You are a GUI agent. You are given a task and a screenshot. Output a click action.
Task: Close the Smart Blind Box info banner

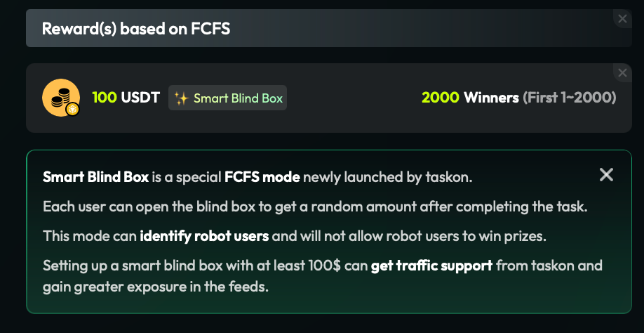(607, 175)
